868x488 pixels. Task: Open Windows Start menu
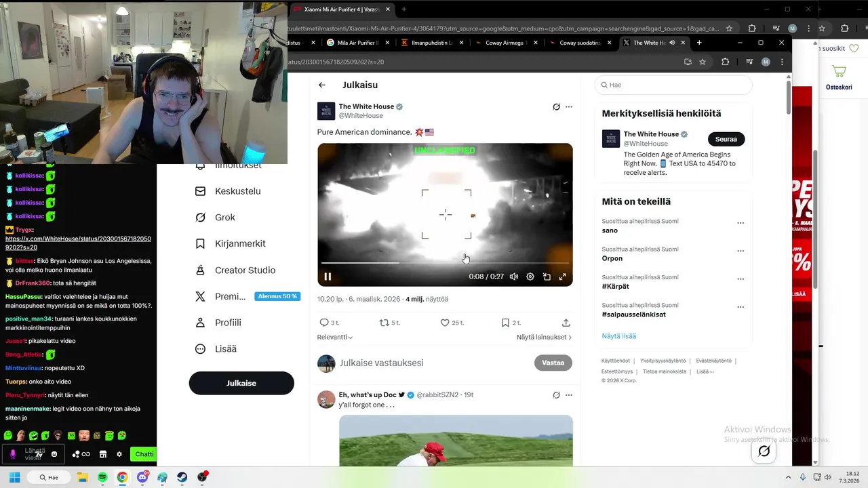[14, 477]
